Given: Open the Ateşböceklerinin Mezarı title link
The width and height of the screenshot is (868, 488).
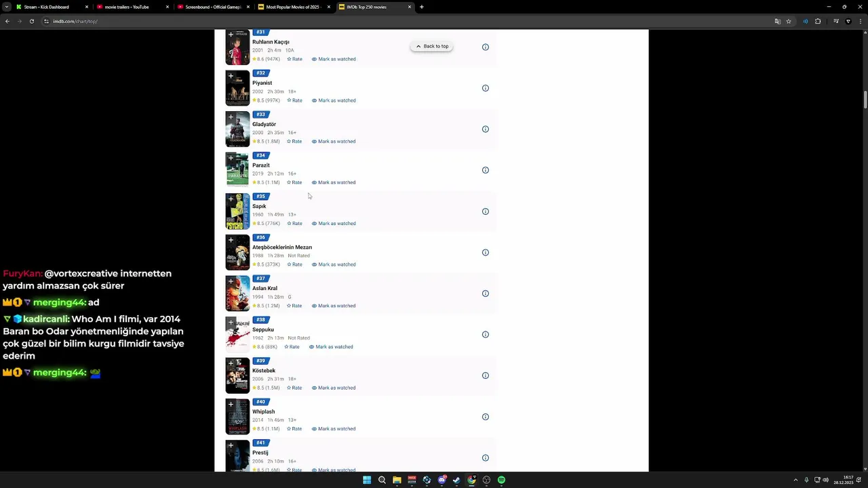Looking at the screenshot, I should click(282, 247).
